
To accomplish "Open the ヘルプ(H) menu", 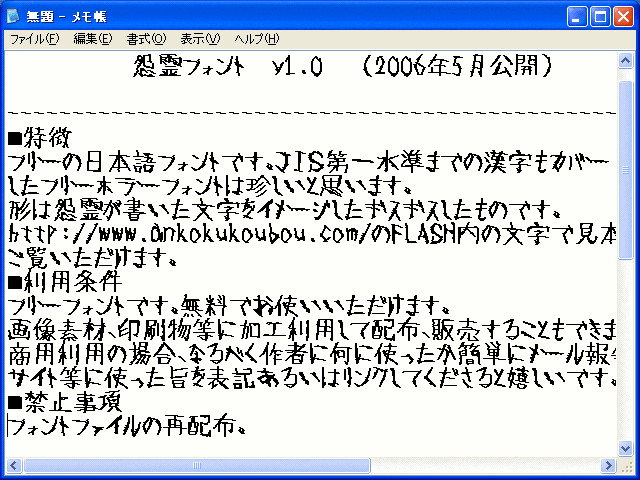I will click(257, 39).
